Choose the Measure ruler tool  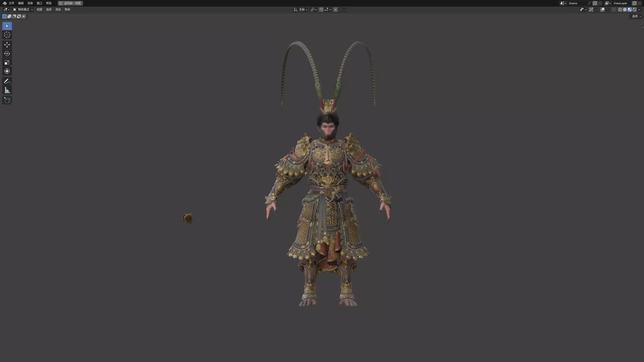tap(7, 90)
